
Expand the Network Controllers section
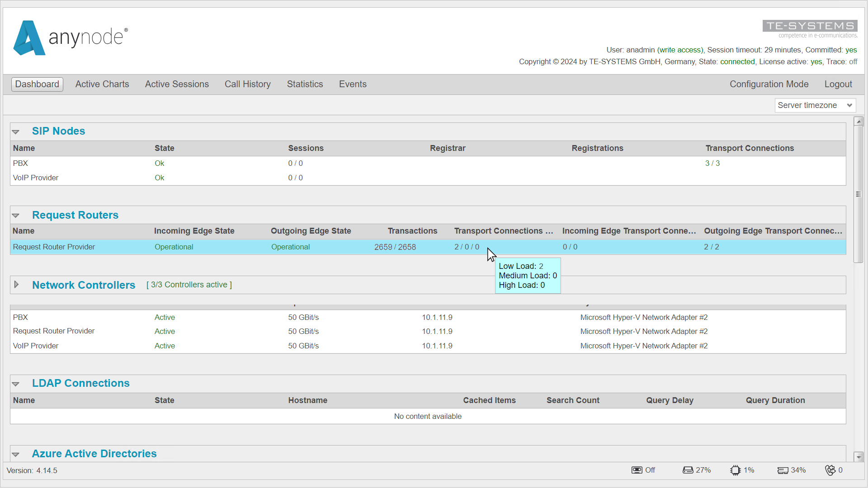click(17, 285)
